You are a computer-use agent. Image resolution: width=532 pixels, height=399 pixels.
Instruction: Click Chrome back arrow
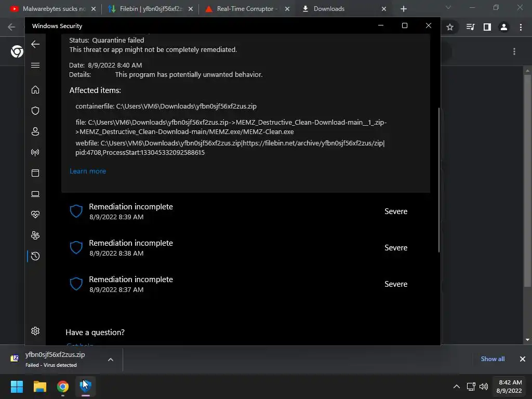click(x=11, y=27)
